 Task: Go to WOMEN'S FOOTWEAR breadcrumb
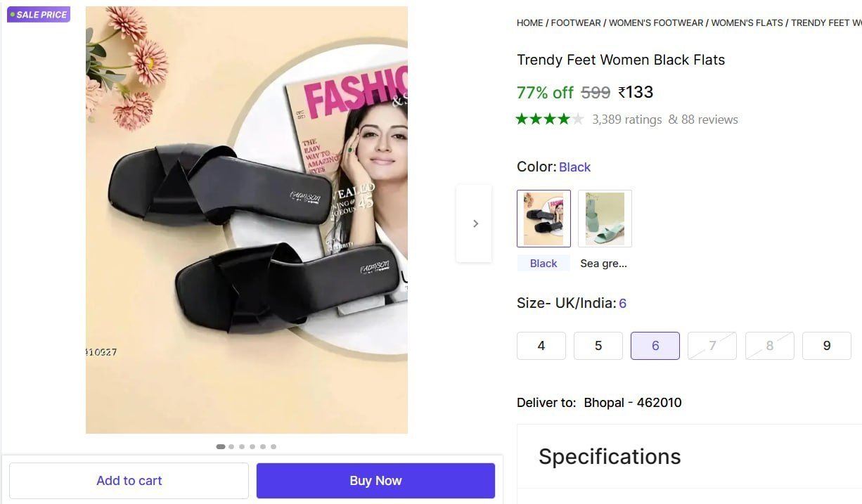pos(656,22)
